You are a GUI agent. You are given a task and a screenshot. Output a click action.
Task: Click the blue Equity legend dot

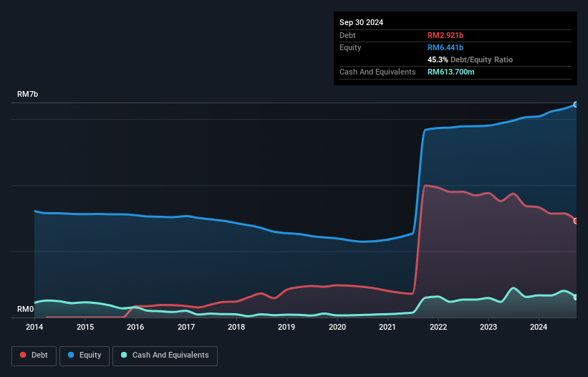pos(71,355)
